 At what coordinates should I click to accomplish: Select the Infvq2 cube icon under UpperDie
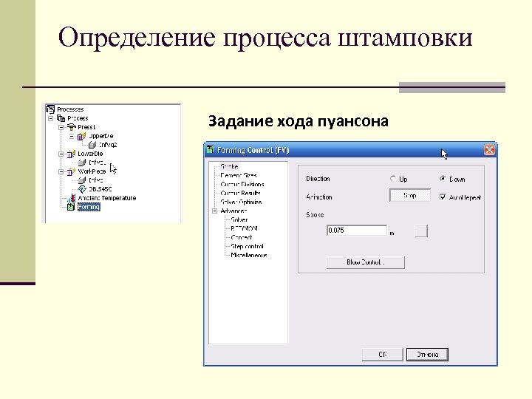pos(92,145)
